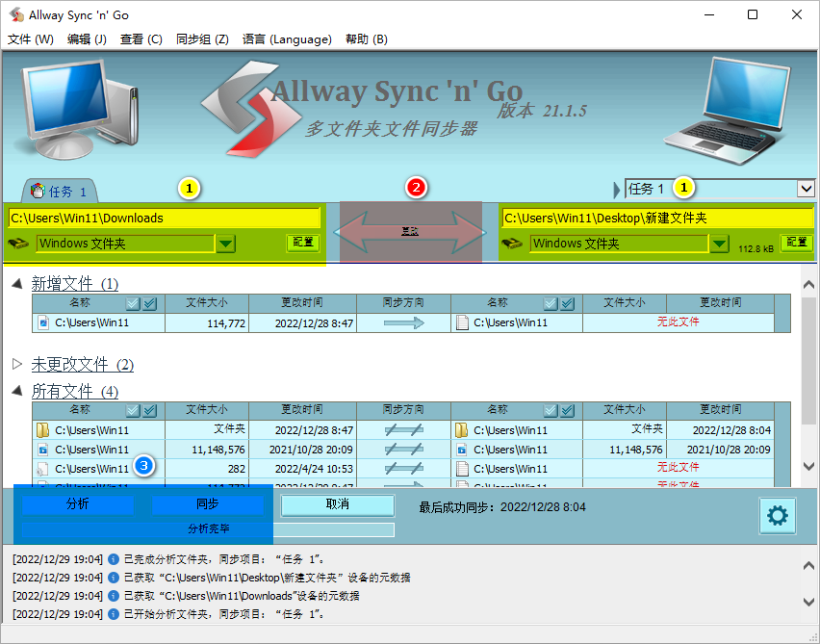Expand the 未更改文件 section triangle
Screen dimensions: 820x644
[16, 364]
